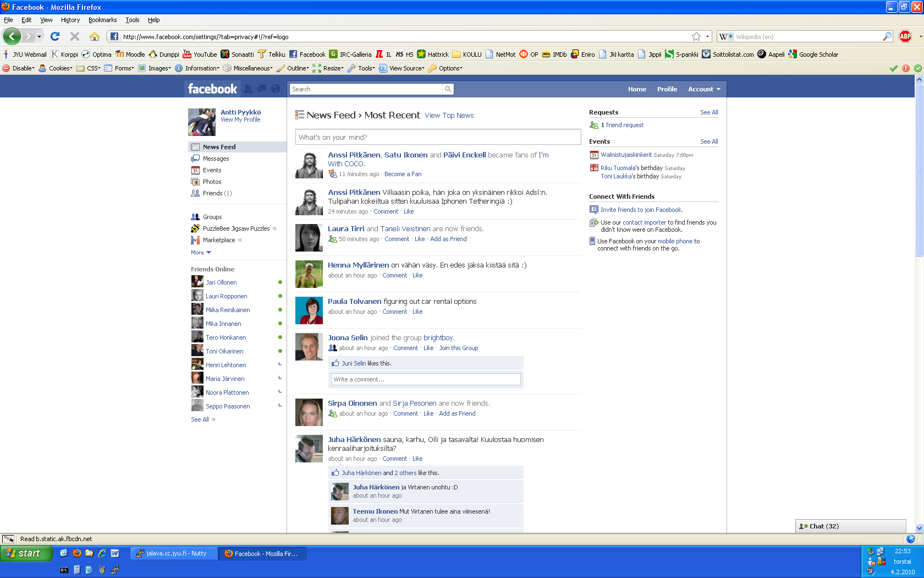Click the search magnifier button on Facebook
This screenshot has width=924, height=578.
click(x=448, y=89)
